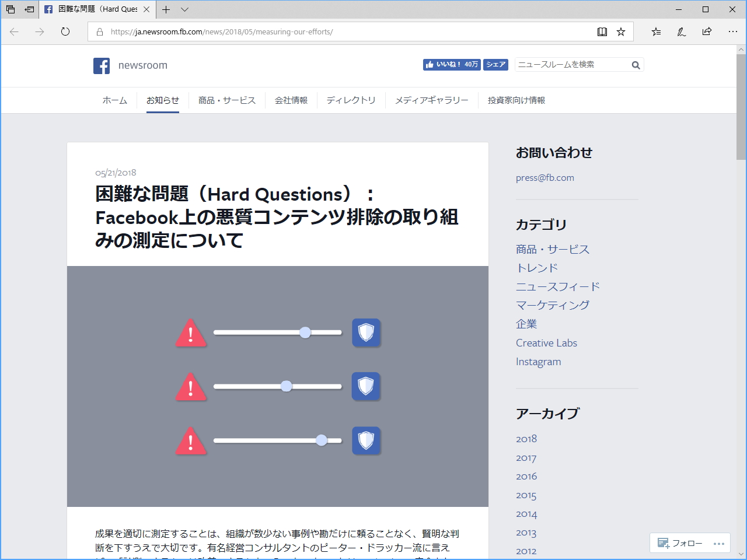Go back using the browser back arrow
The width and height of the screenshot is (747, 560).
tap(14, 32)
